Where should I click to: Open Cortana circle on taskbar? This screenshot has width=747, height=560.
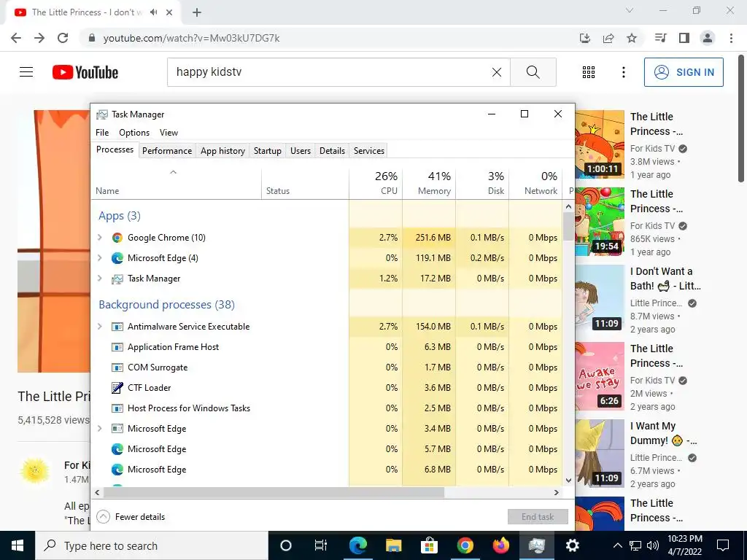pos(285,545)
